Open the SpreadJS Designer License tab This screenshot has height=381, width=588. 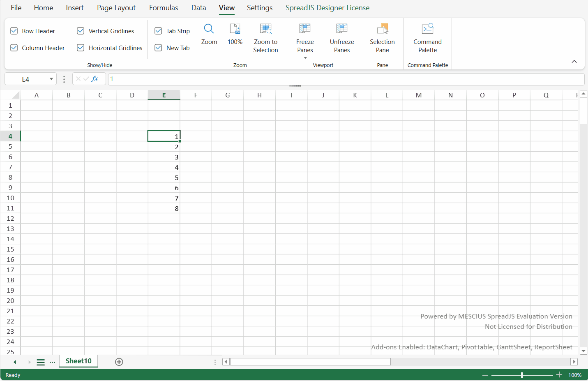[x=327, y=8]
